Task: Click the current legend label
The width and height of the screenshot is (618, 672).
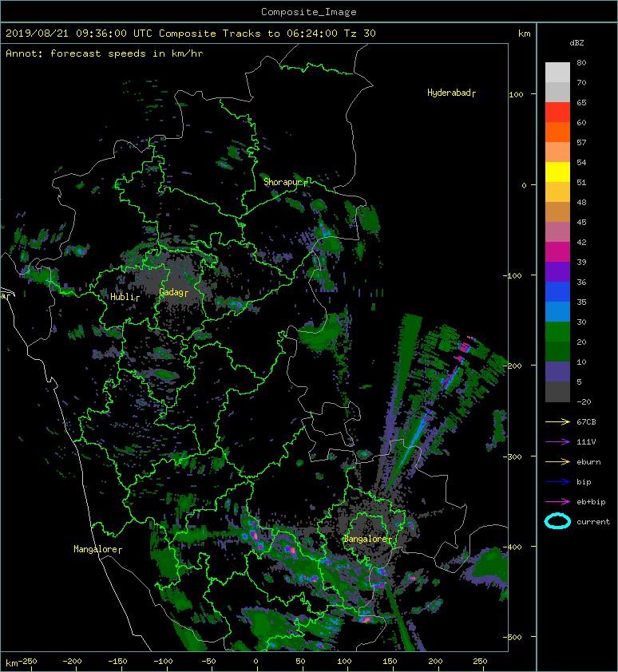Action: point(593,522)
